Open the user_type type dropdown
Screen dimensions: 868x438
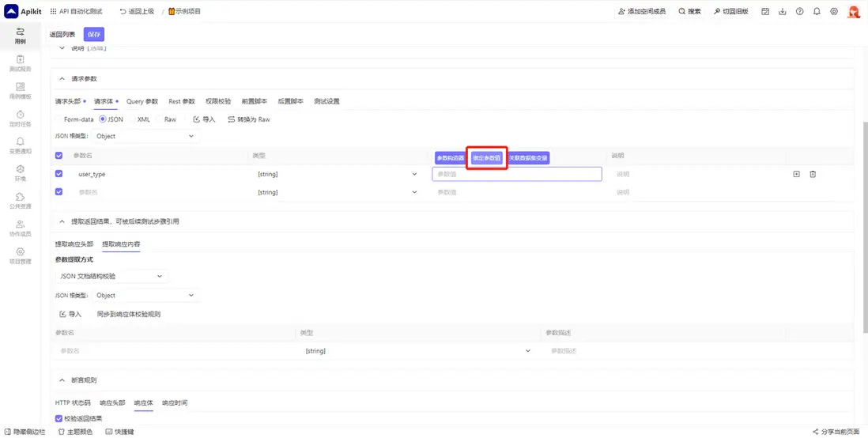click(337, 174)
